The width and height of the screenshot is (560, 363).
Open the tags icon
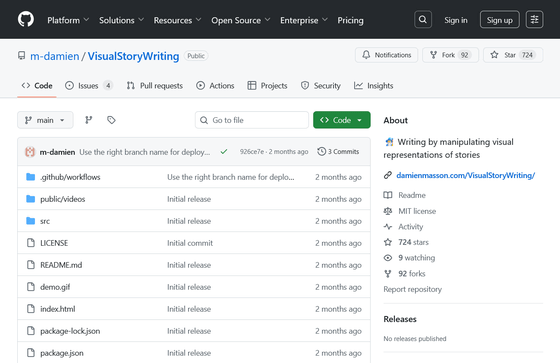click(111, 120)
